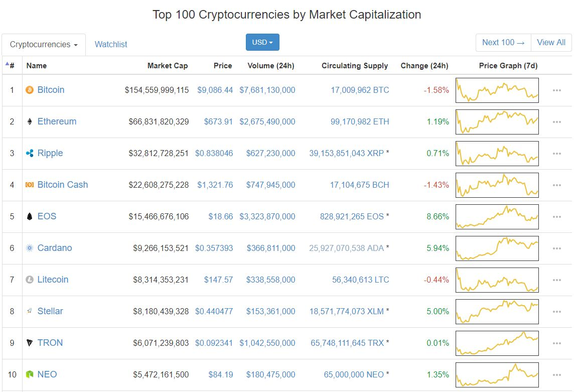Viewport: 576px width, 392px height.
Task: Click the EOS logo icon
Action: coord(29,217)
